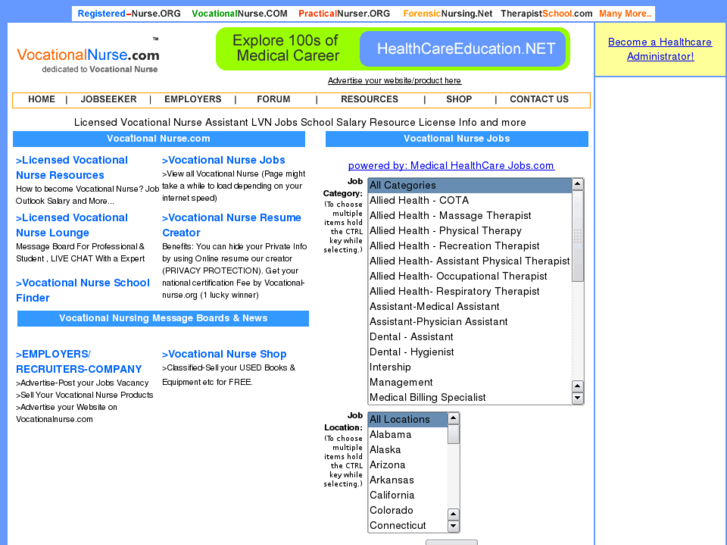Select Allied Health - Recreation Therapist category
This screenshot has width=727, height=545.
[x=470, y=246]
